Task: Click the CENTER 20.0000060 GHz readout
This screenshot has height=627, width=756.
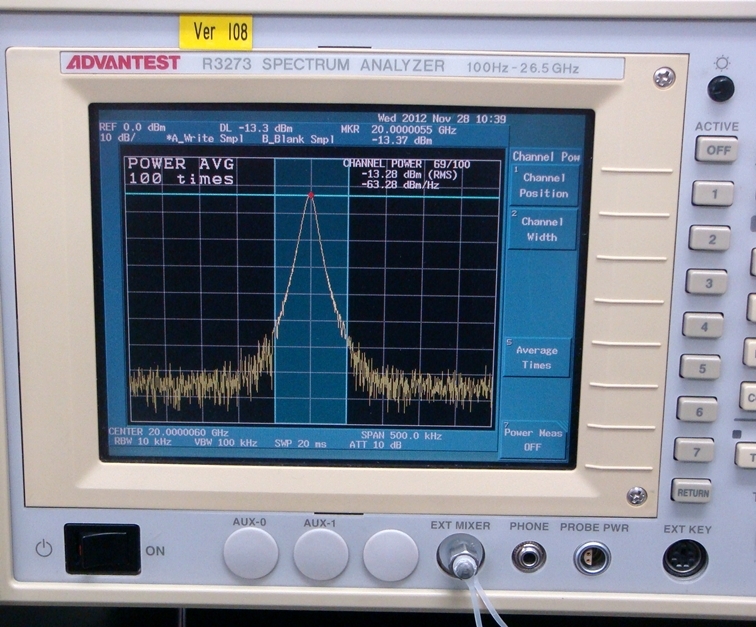Action: pyautogui.click(x=168, y=432)
